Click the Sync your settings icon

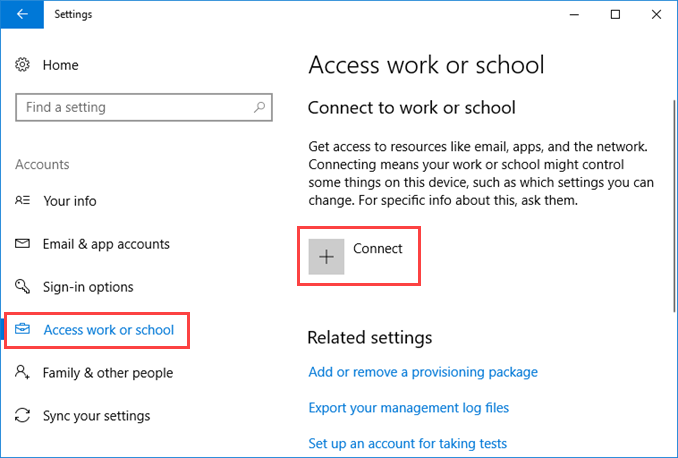pyautogui.click(x=23, y=416)
